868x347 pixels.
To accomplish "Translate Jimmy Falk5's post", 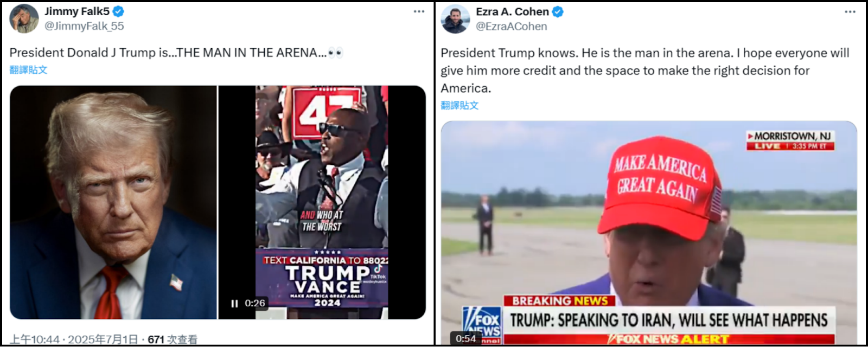I will click(x=28, y=69).
